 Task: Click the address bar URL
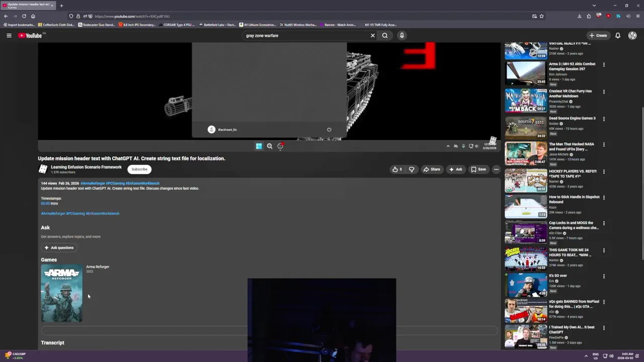pyautogui.click(x=132, y=16)
